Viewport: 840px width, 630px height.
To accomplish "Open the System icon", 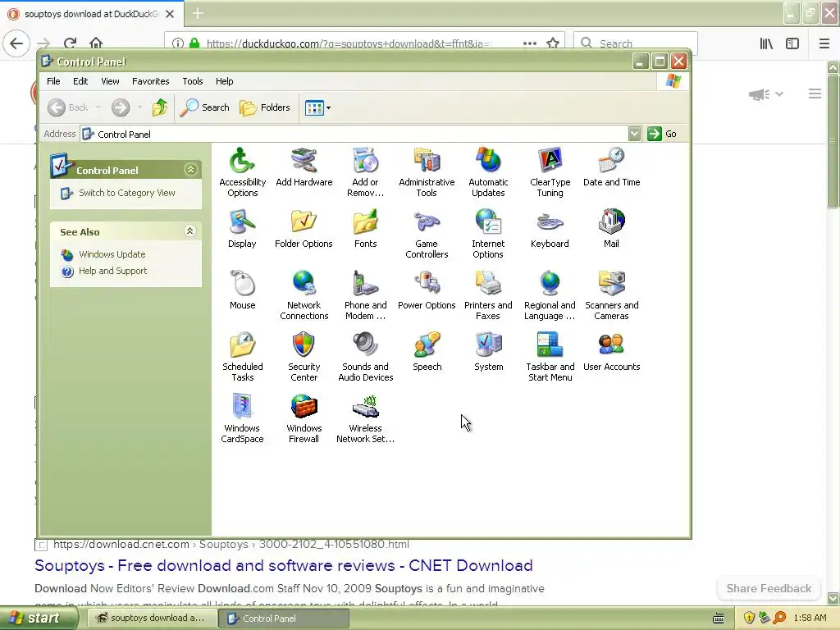I will pos(488,352).
